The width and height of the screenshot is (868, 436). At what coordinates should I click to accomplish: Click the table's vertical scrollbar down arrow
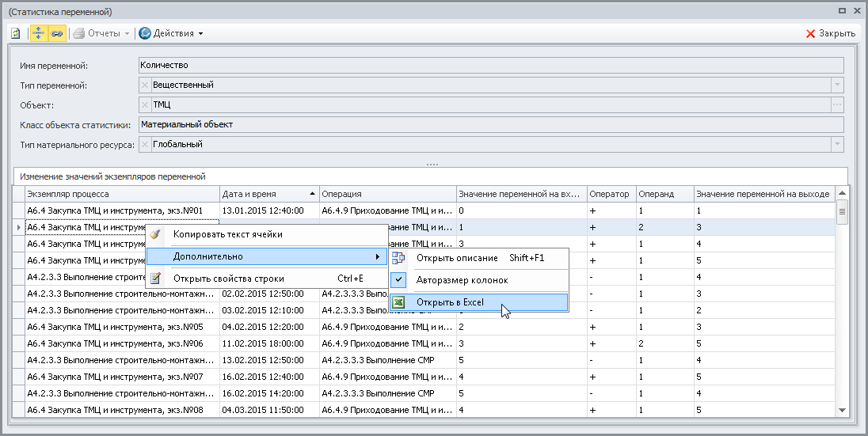coord(842,411)
